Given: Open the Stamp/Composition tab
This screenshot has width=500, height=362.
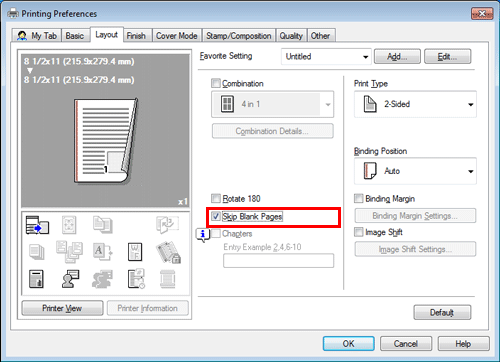Looking at the screenshot, I should [239, 36].
